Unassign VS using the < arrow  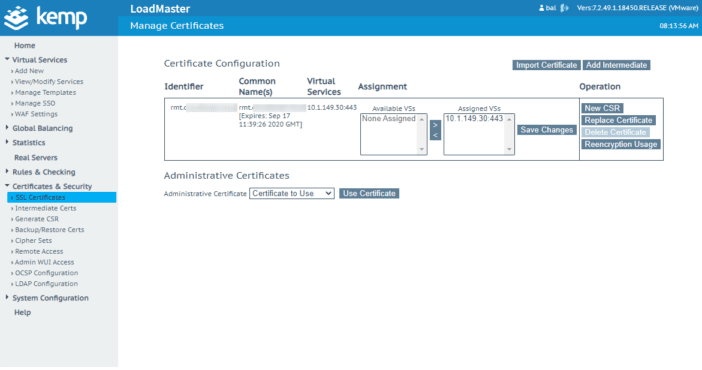(x=435, y=135)
